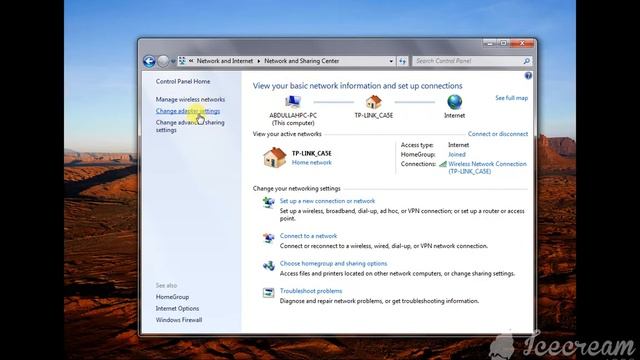
Task: Click the Connect to a network icon
Action: (x=269, y=238)
